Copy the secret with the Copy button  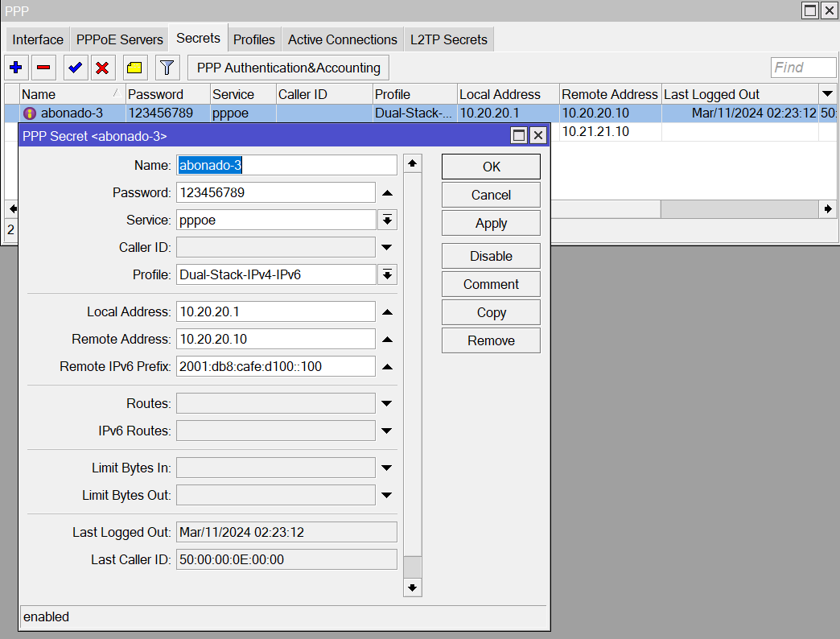491,311
